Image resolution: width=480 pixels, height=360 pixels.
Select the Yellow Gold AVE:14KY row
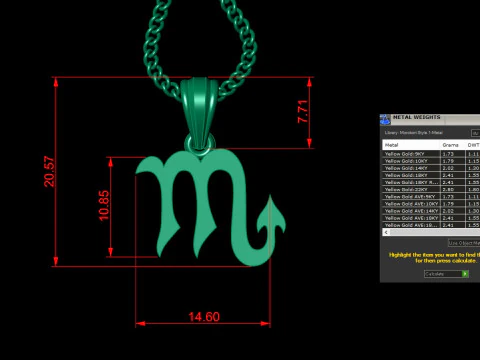pyautogui.click(x=431, y=211)
